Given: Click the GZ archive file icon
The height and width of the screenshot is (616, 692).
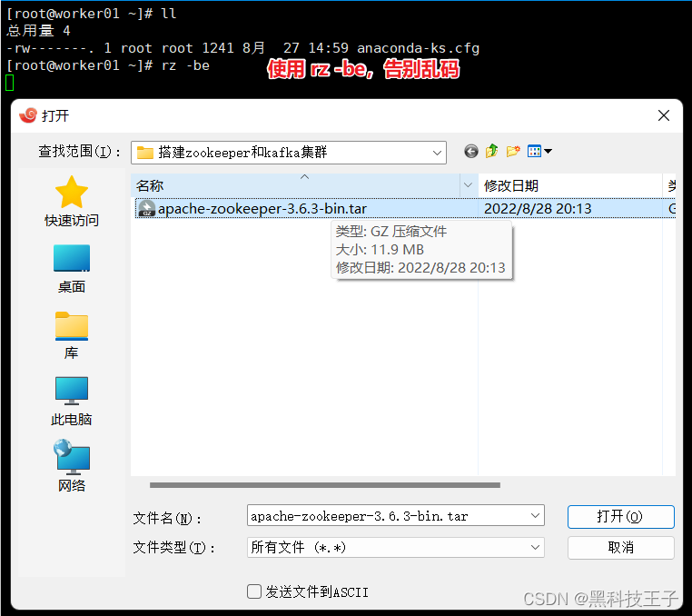Looking at the screenshot, I should (146, 208).
